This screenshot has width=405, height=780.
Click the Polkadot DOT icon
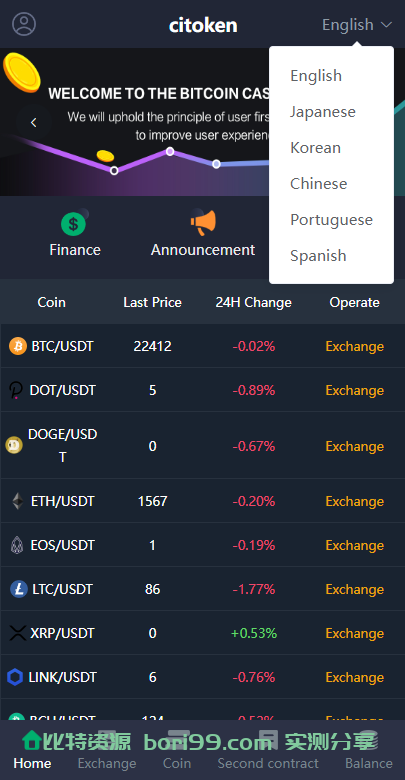tap(16, 390)
